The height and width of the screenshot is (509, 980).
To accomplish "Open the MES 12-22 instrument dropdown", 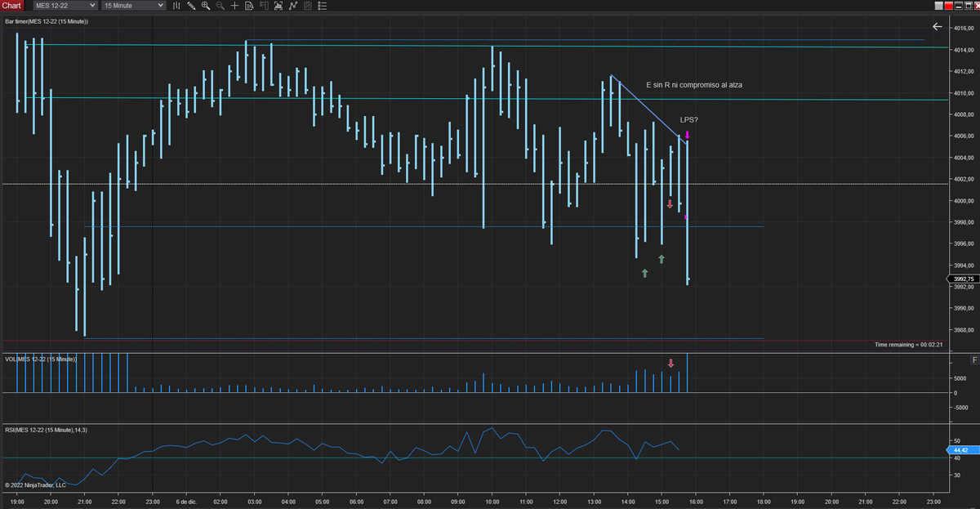I will coord(65,6).
